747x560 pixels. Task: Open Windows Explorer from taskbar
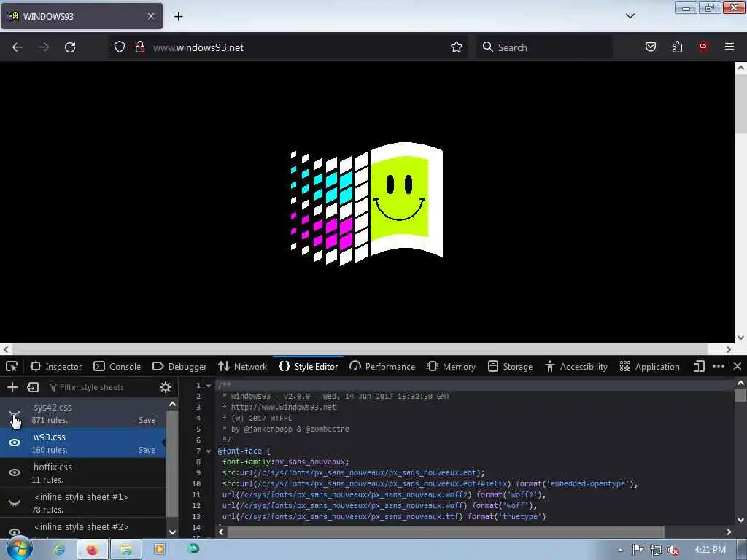[x=125, y=550]
